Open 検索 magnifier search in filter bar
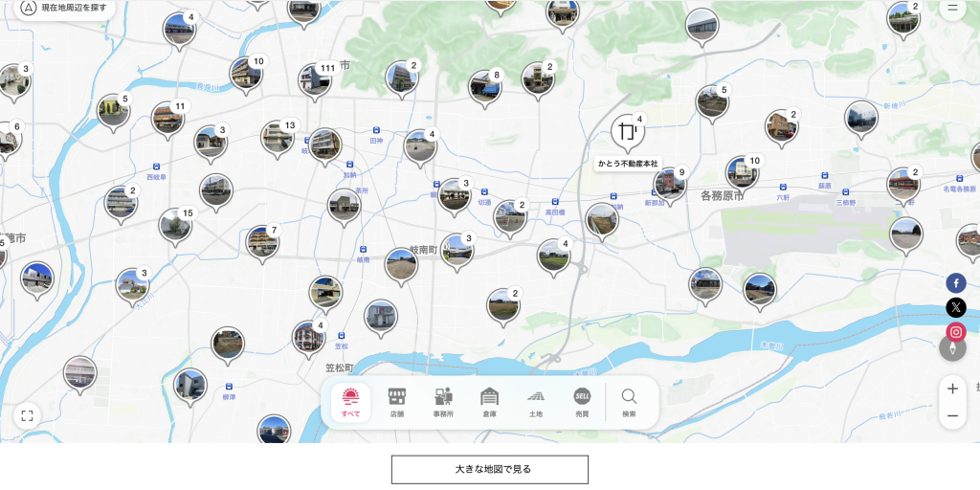 click(629, 402)
